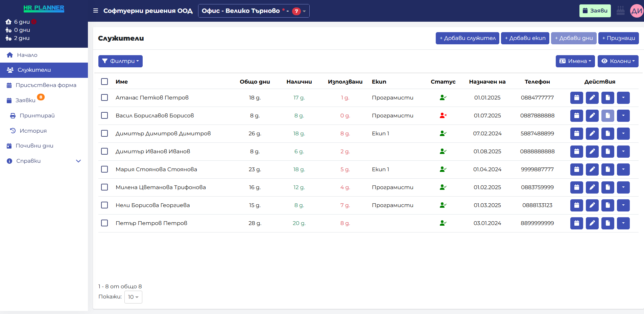This screenshot has width=644, height=314.
Task: Click calendar icon for Атанас Петков Петров
Action: (576, 98)
